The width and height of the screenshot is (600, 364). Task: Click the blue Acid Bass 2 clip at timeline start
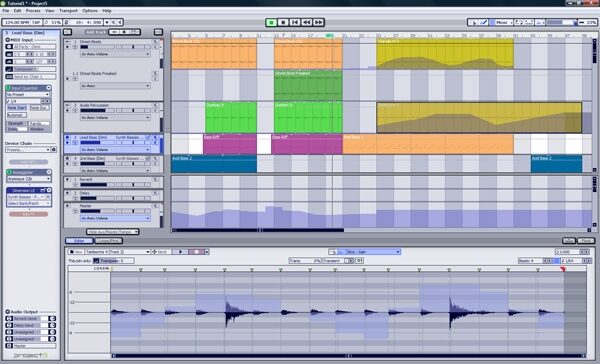tap(214, 164)
